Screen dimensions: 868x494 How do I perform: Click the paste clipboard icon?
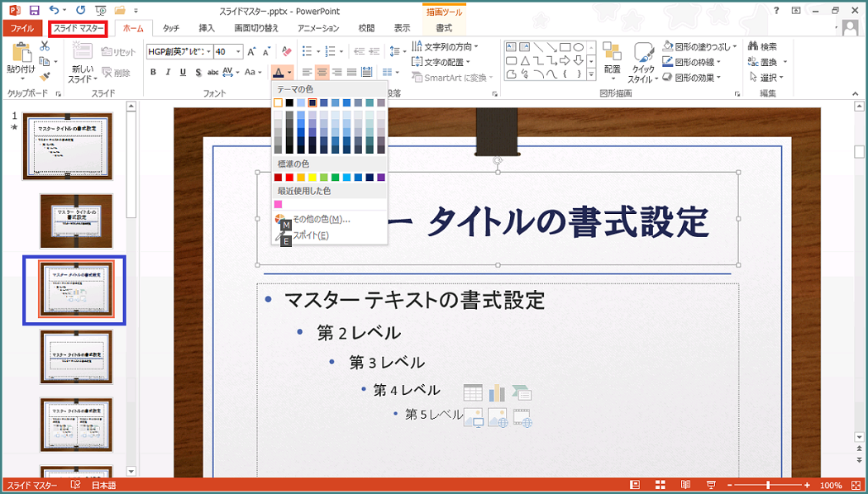pos(21,52)
